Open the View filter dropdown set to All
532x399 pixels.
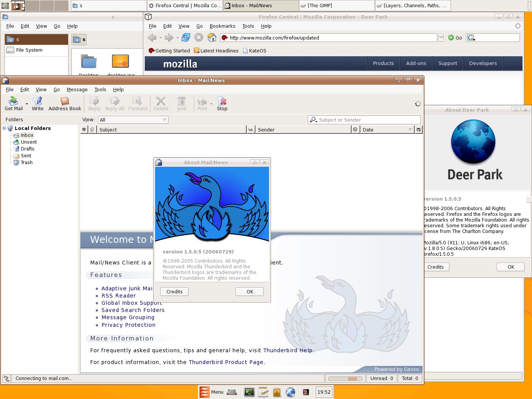tap(133, 120)
